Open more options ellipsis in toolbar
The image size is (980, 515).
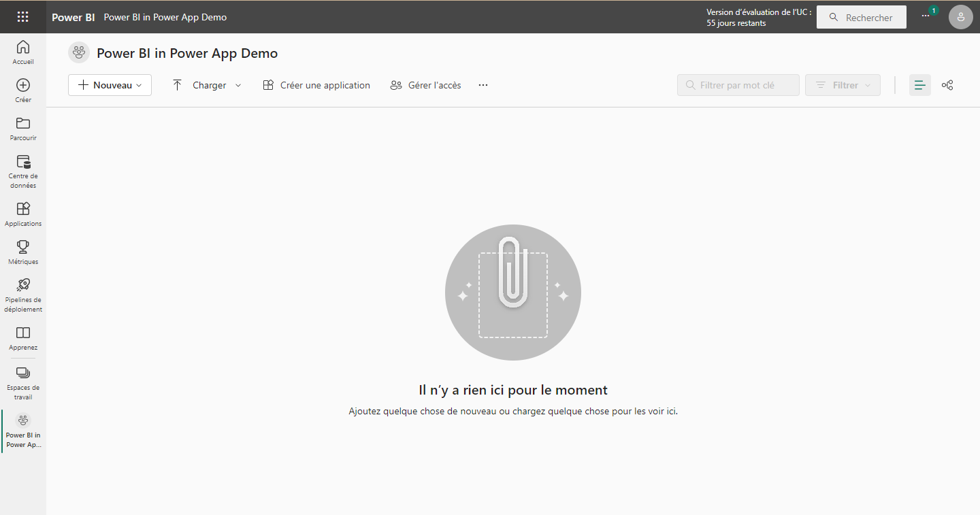483,85
